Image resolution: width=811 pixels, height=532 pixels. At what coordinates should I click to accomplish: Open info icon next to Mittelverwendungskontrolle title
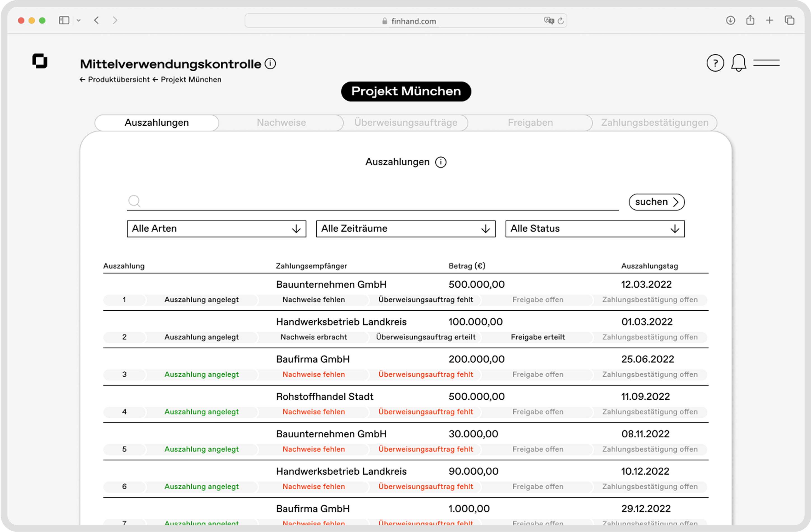(x=270, y=64)
